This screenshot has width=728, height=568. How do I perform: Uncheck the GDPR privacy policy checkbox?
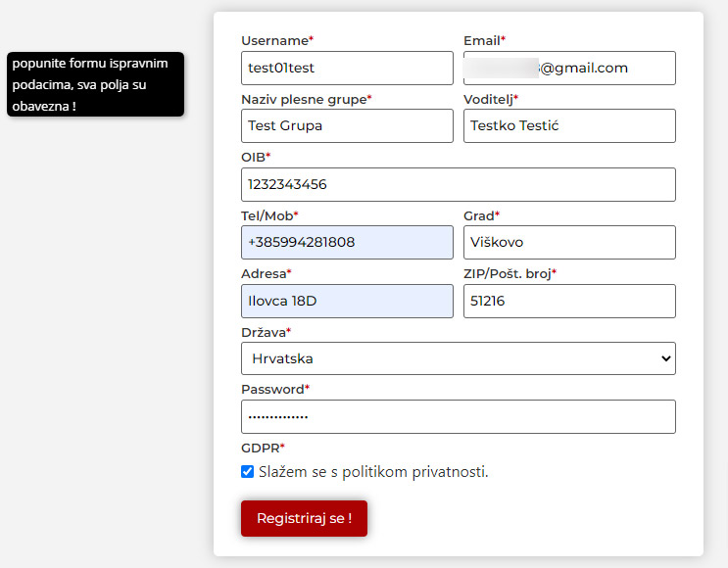coord(247,472)
